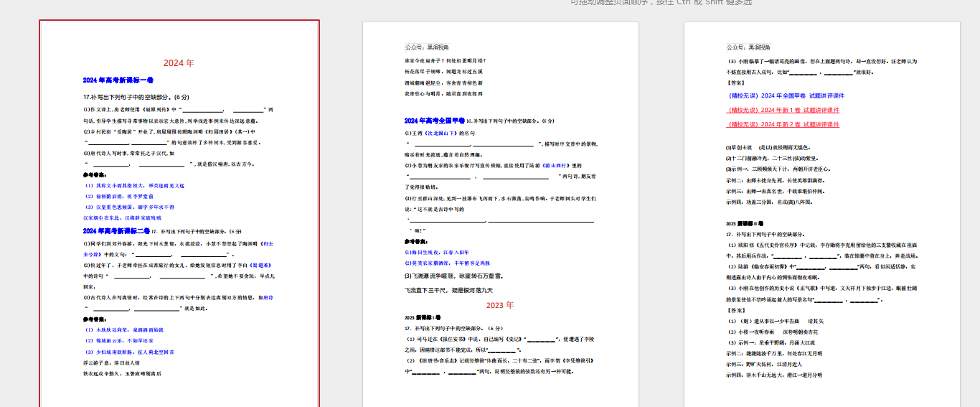Click the red '2024年' title on first page
This screenshot has width=980, height=407.
click(179, 63)
